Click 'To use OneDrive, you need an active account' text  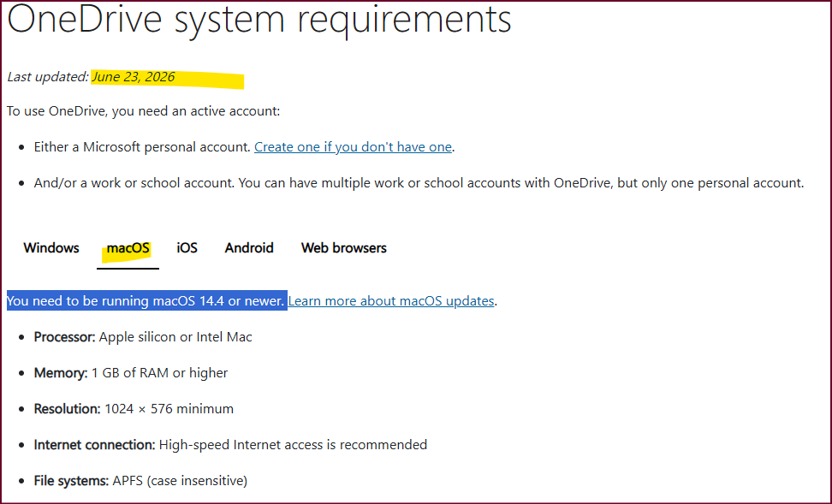(143, 111)
